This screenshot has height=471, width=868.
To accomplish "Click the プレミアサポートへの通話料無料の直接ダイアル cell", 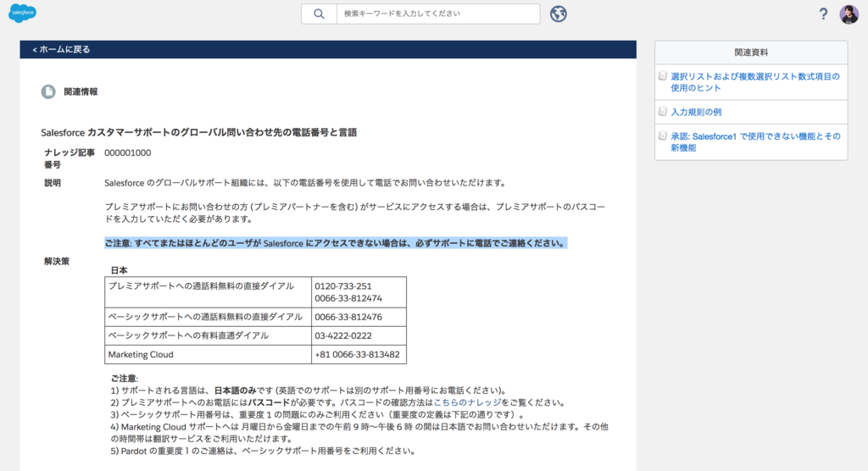I will (x=209, y=292).
